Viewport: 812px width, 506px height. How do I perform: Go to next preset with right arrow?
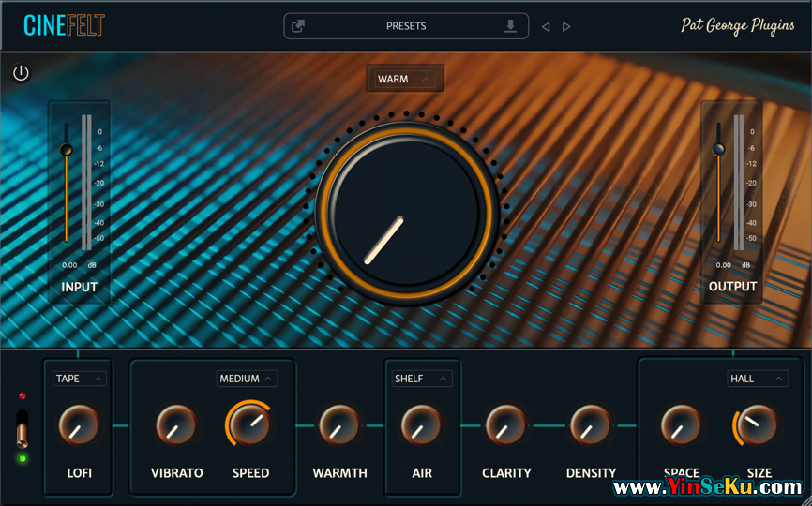pos(566,27)
